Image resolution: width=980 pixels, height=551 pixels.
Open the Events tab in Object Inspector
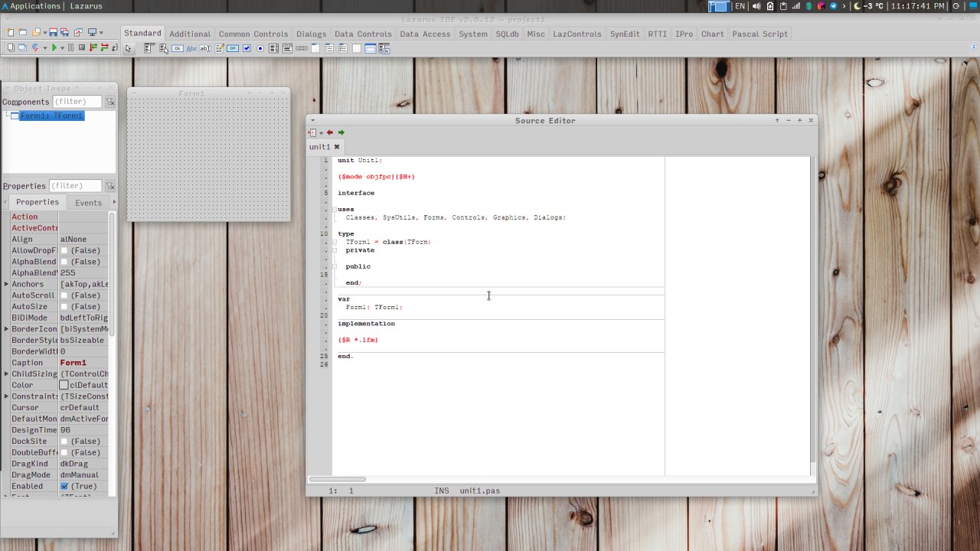point(88,203)
